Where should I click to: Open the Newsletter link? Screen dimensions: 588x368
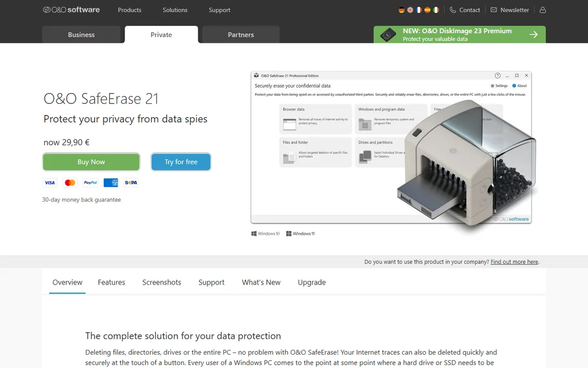[509, 10]
